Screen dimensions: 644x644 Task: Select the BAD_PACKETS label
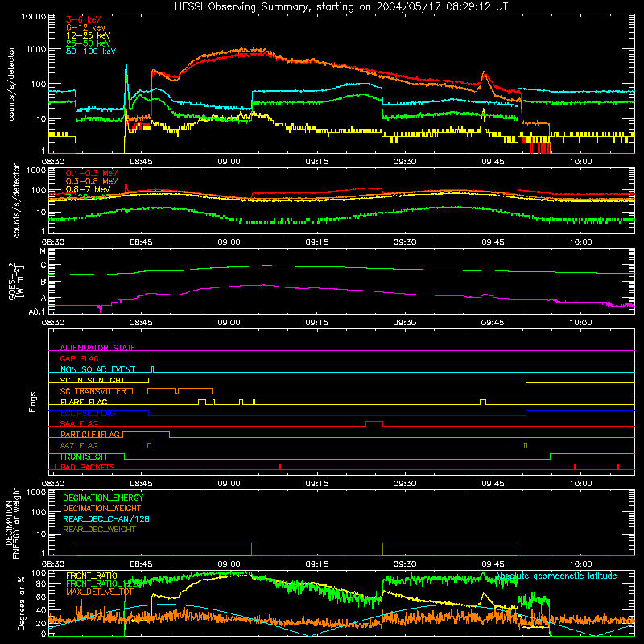[x=88, y=467]
